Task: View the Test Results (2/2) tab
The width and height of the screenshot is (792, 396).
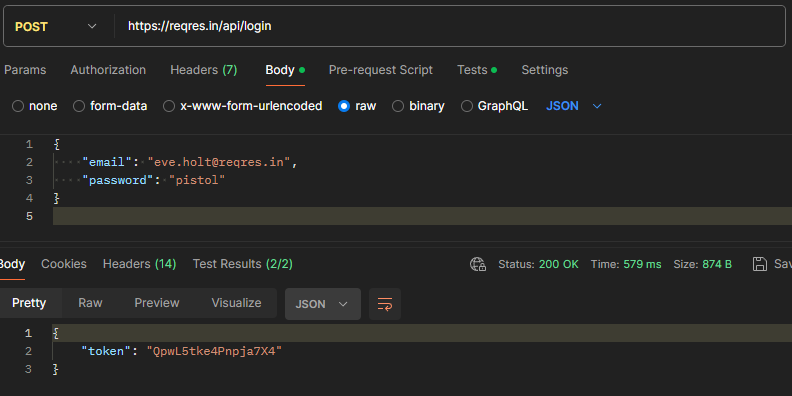Action: pos(242,264)
